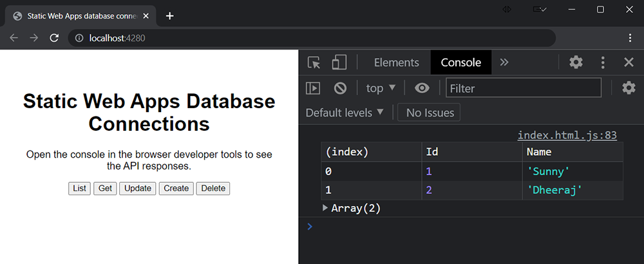The height and width of the screenshot is (264, 644).
Task: Close the DevTools panel
Action: point(629,62)
